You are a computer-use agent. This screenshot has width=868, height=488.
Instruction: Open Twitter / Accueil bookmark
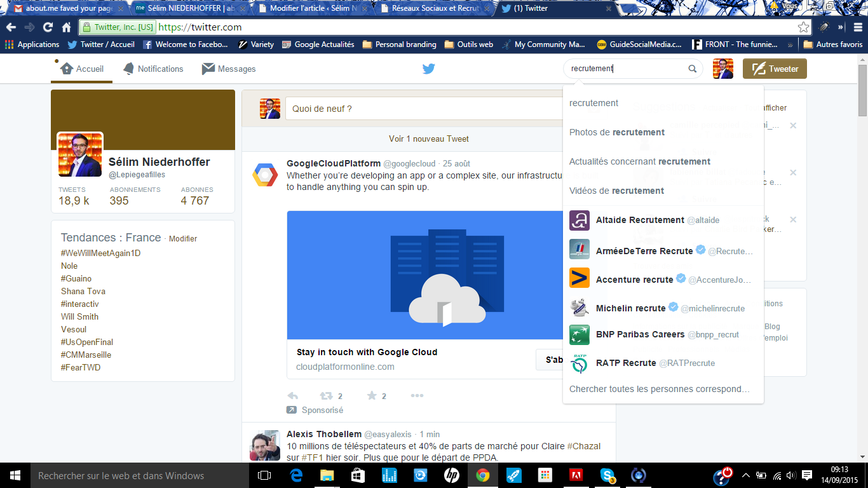point(101,44)
